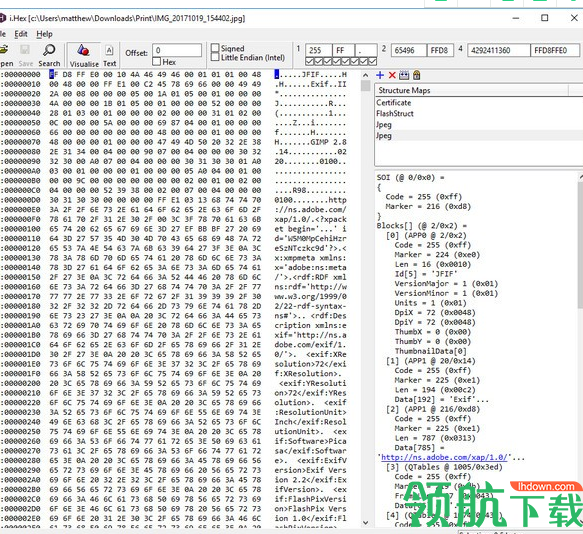Click the 'Marker = 224 (0xe0)' line

pyautogui.click(x=437, y=255)
